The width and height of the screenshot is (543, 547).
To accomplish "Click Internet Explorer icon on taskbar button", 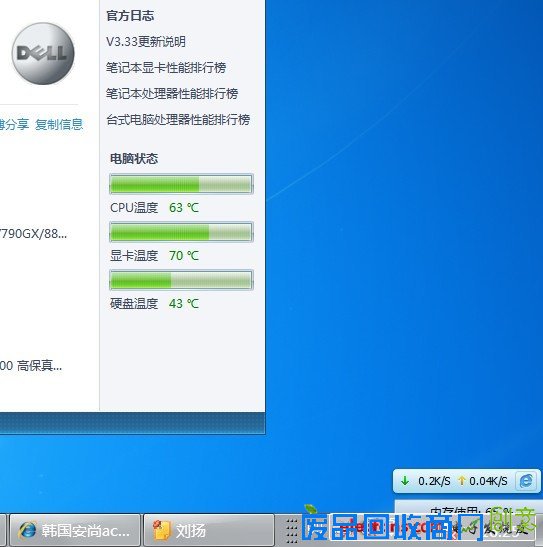I will pyautogui.click(x=27, y=530).
